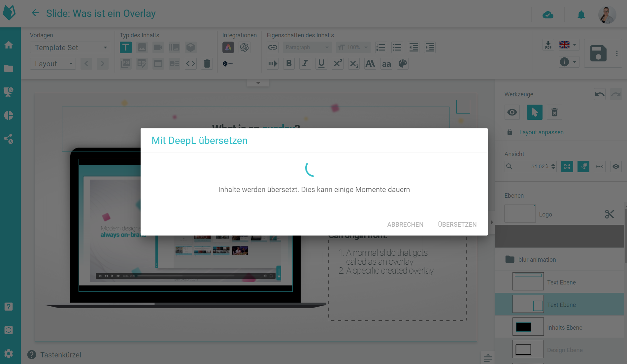Open the info icon dropdown
This screenshot has width=627, height=364.
[569, 62]
